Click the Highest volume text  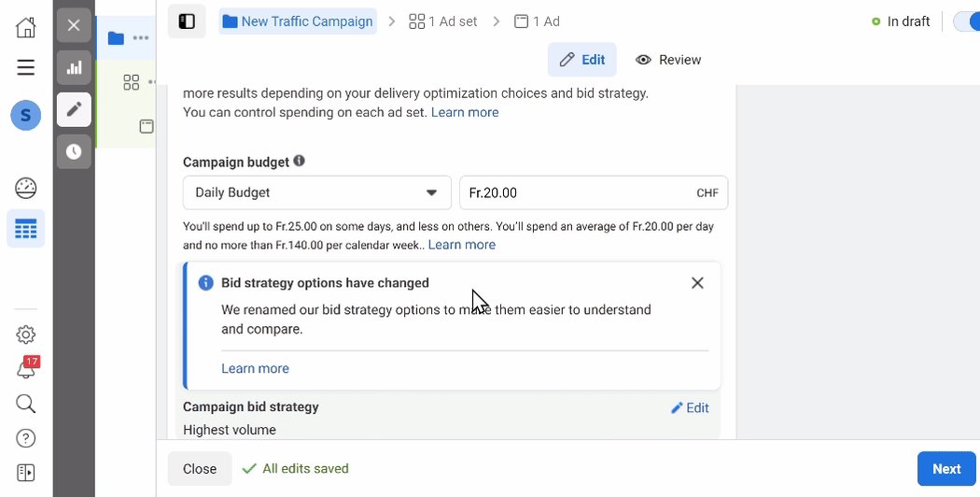pyautogui.click(x=230, y=430)
